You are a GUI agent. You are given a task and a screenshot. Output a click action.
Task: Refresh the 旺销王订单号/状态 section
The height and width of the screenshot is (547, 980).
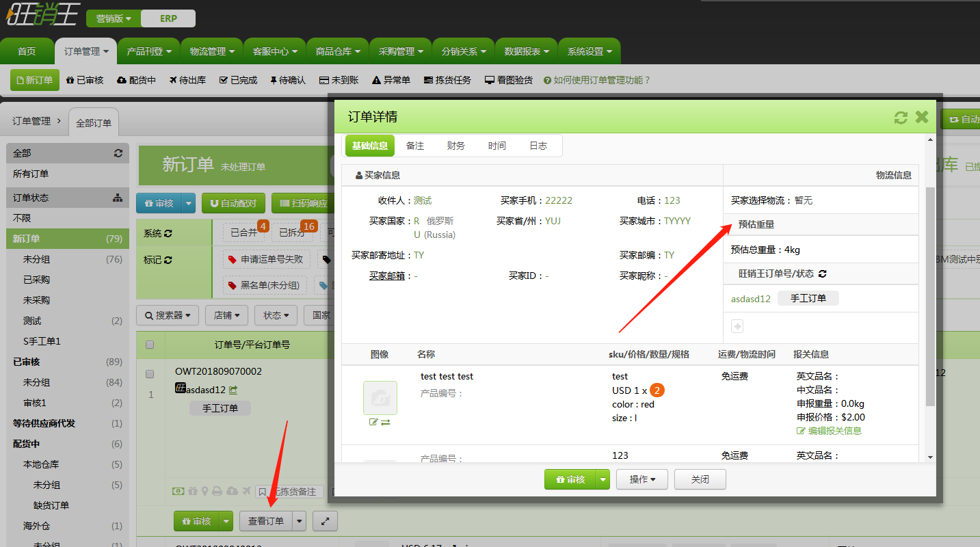click(x=823, y=273)
